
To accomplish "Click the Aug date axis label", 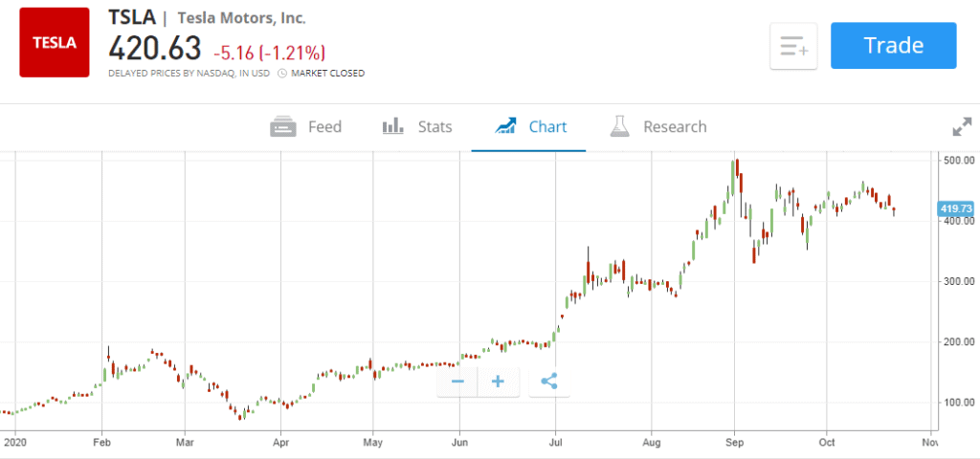I will pyautogui.click(x=651, y=443).
